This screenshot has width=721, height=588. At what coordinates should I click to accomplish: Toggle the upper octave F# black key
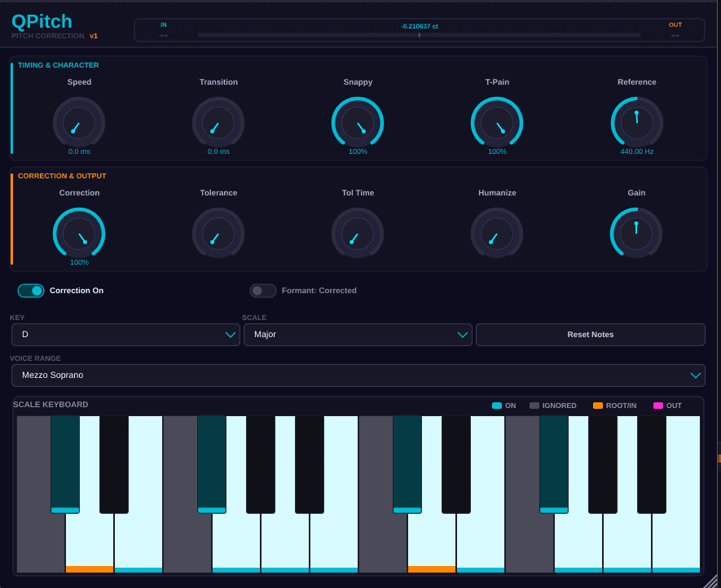(x=554, y=464)
